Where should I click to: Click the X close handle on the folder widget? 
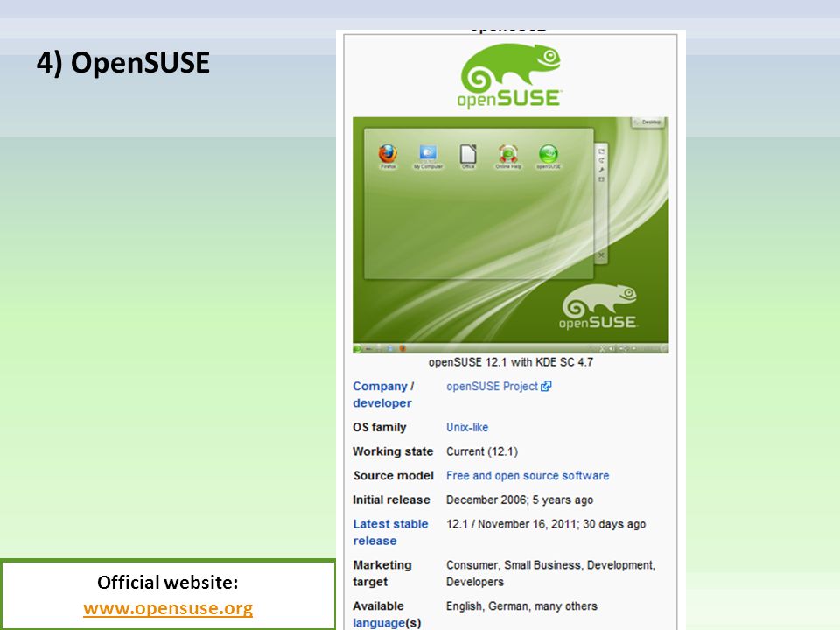point(601,255)
